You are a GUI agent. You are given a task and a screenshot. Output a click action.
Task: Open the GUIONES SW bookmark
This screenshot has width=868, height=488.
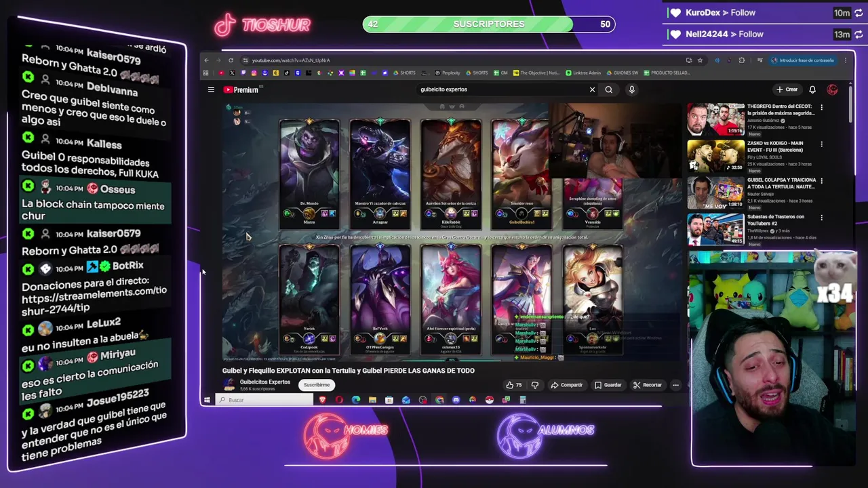tap(621, 73)
